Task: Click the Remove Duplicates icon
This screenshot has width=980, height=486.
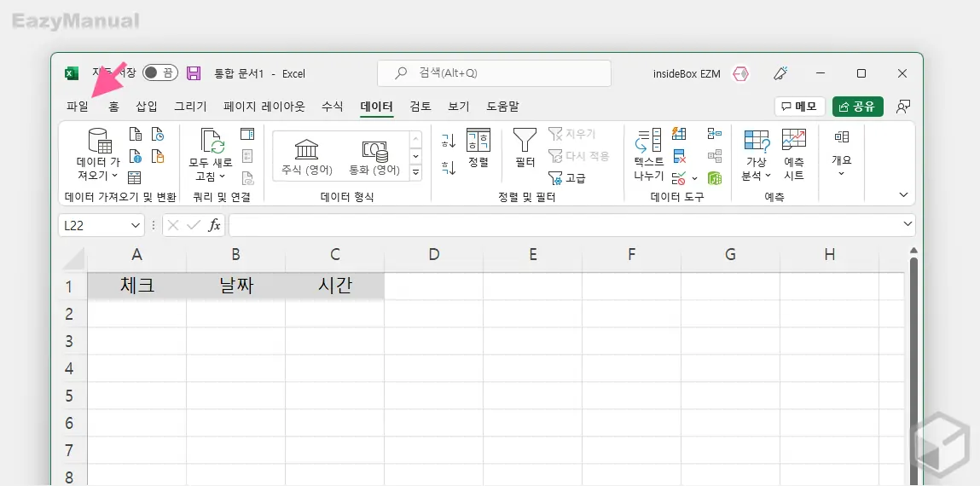Action: tap(680, 156)
